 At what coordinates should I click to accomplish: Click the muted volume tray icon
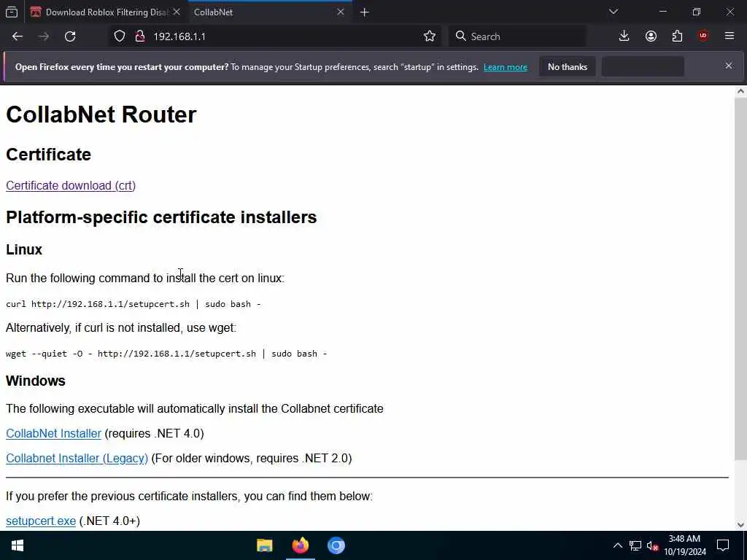[x=652, y=545]
